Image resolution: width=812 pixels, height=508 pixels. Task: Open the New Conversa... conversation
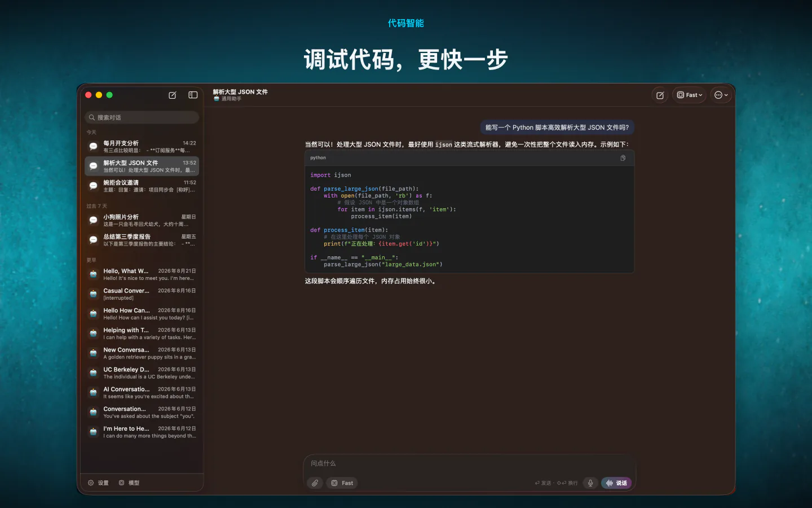pyautogui.click(x=142, y=354)
